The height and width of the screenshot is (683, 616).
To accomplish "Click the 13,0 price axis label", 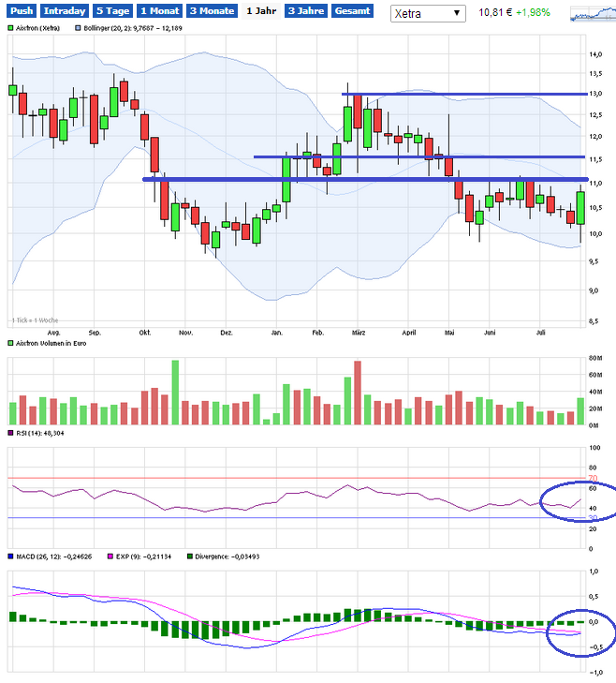I will [x=595, y=94].
